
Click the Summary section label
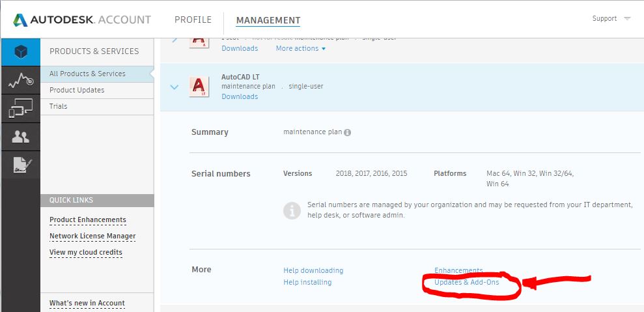pos(210,132)
